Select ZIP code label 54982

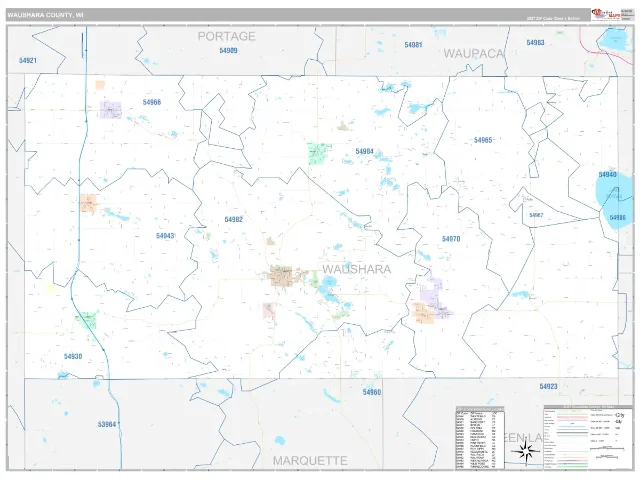point(233,220)
